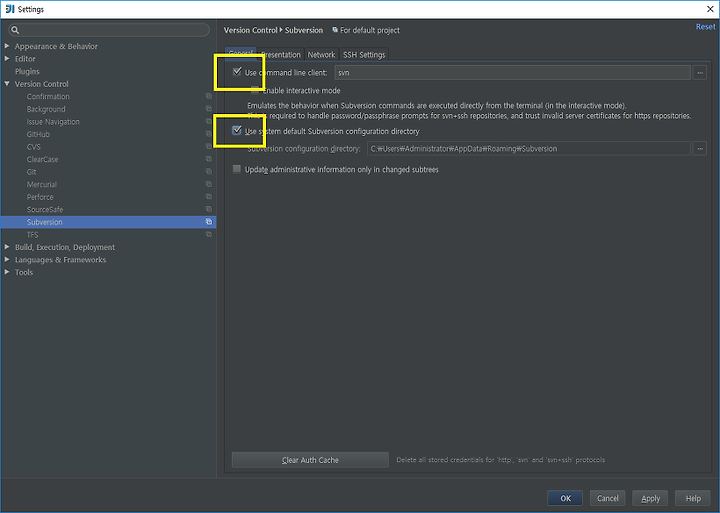Toggle Use system default Subversion configuration directory

pyautogui.click(x=237, y=130)
